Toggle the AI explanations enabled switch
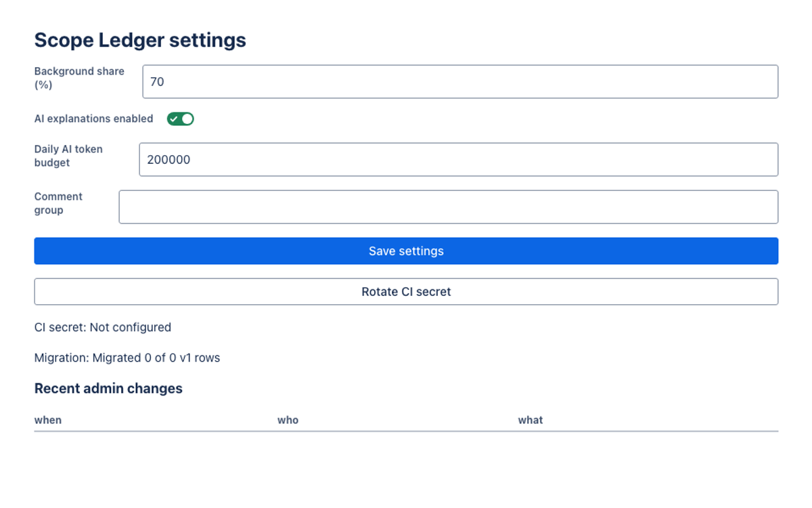This screenshot has width=812, height=508. (x=181, y=119)
